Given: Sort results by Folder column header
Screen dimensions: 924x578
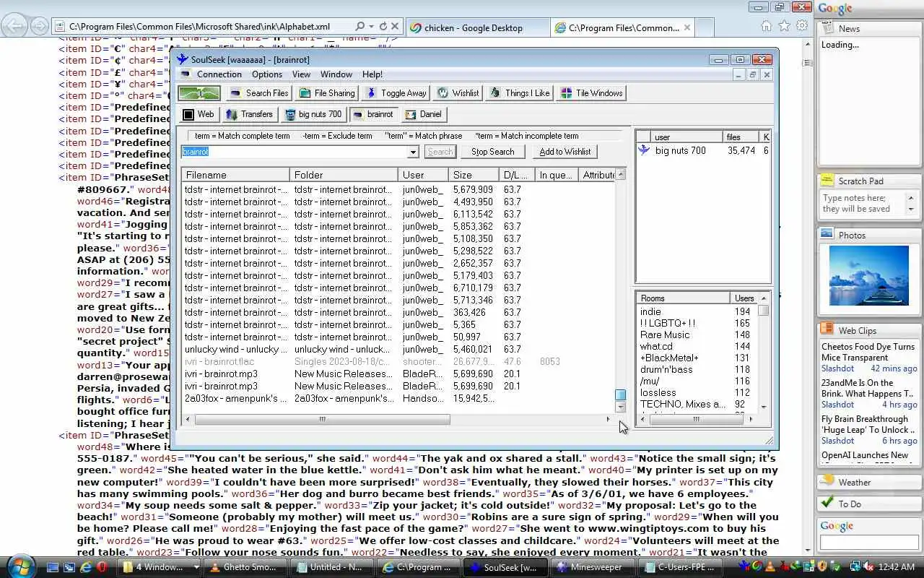Looking at the screenshot, I should [344, 175].
